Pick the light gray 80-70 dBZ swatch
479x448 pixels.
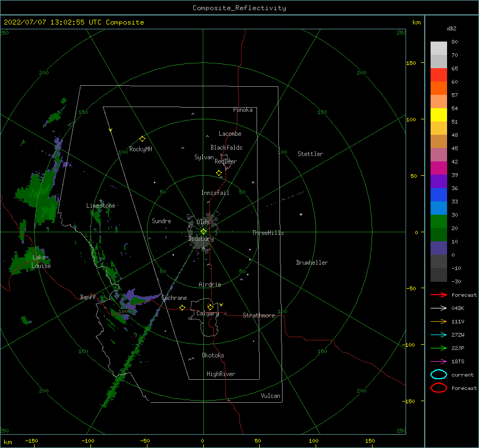click(439, 48)
